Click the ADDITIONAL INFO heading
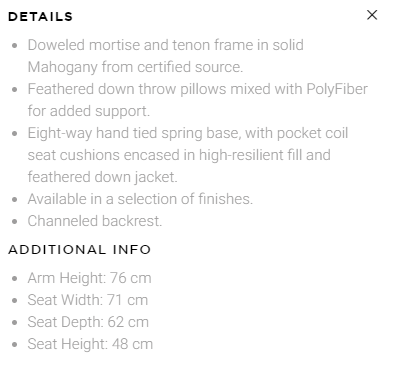Image resolution: width=412 pixels, height=369 pixels. [x=80, y=249]
